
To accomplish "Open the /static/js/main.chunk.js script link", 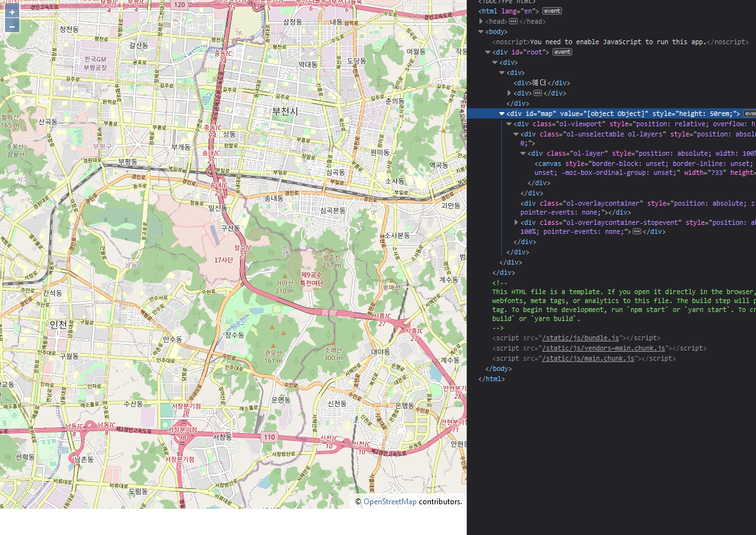I will point(588,358).
